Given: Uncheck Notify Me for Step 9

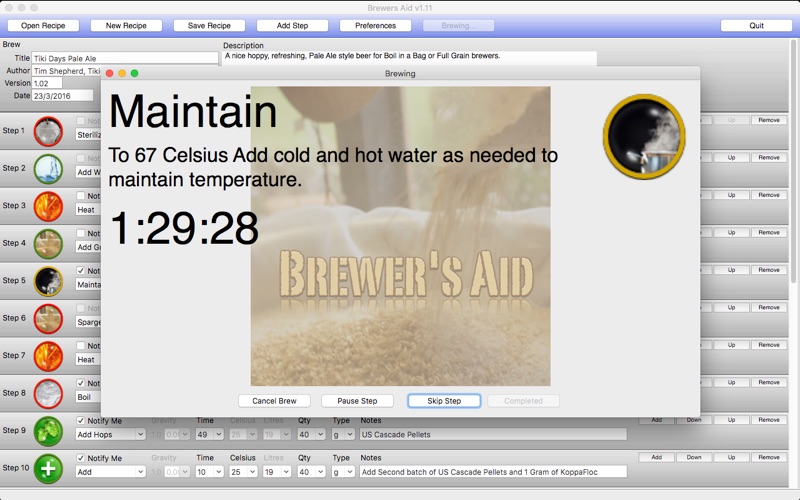Looking at the screenshot, I should tap(81, 421).
